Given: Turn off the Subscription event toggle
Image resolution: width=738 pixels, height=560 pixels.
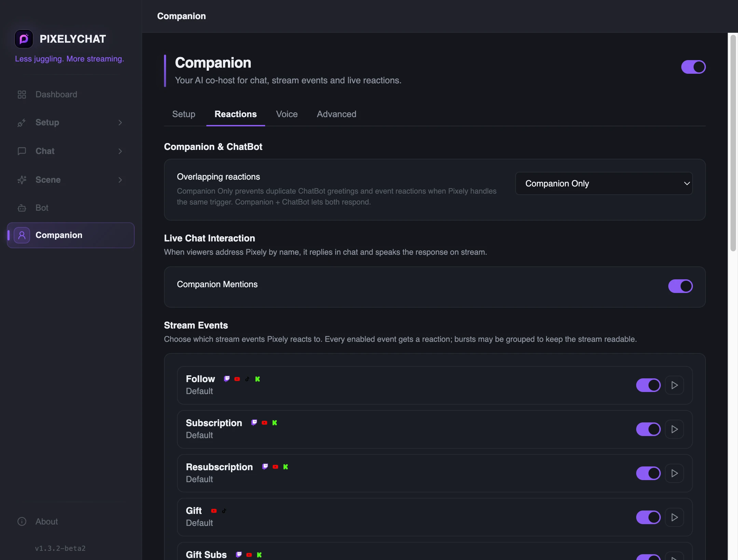Looking at the screenshot, I should 648,429.
